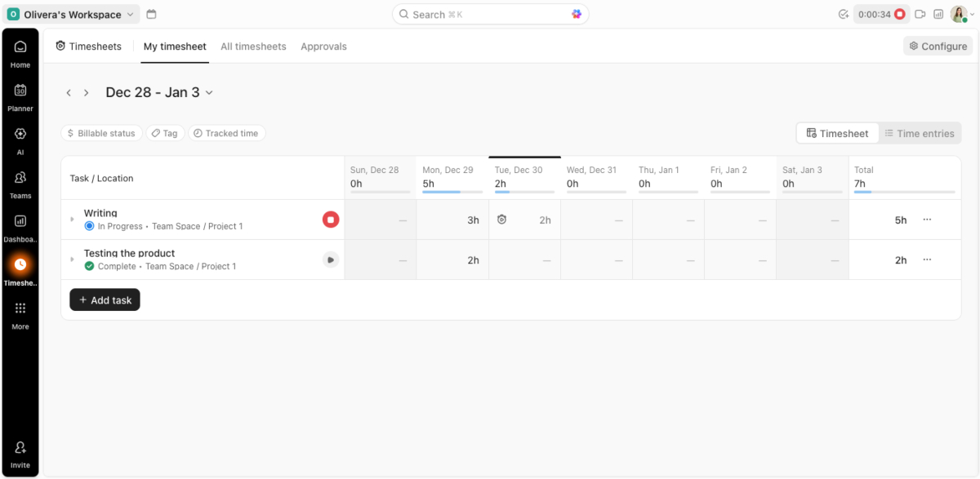Go to the next week
This screenshot has height=479, width=980.
pyautogui.click(x=86, y=93)
